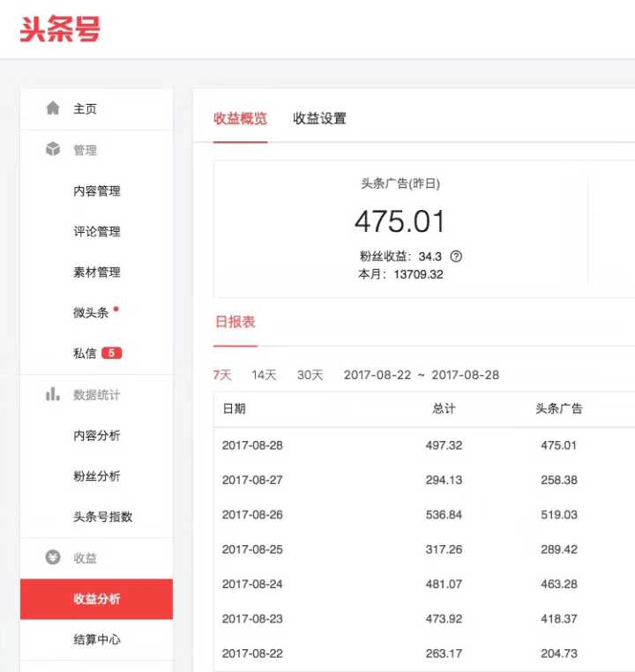This screenshot has height=672, width=635.
Task: Click ad revenue value 289.42
Action: pos(559,549)
